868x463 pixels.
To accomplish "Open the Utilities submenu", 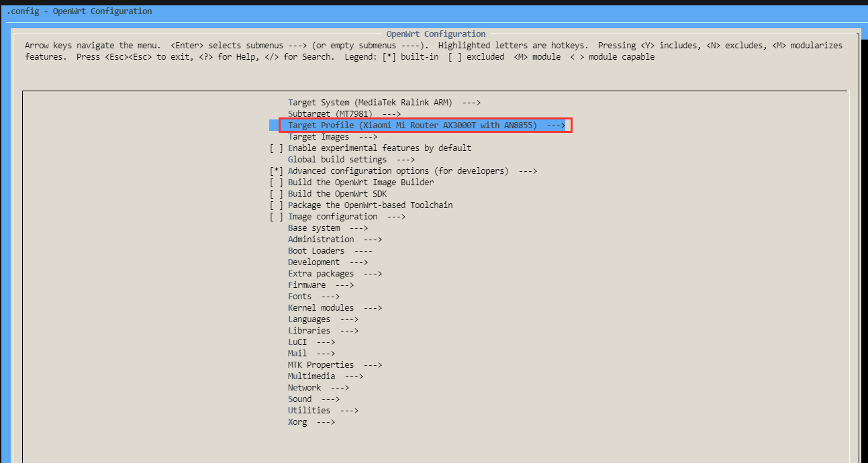I will coord(323,411).
